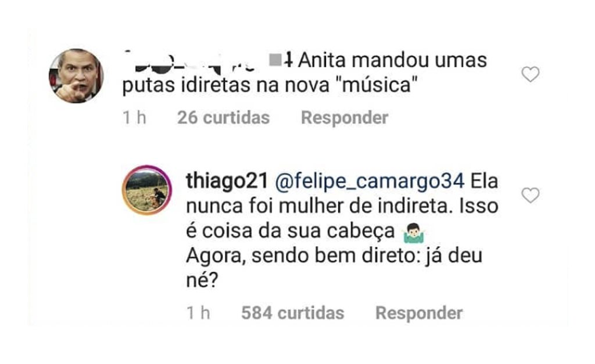
Task: Open the thiago21 username profile
Action: (223, 181)
